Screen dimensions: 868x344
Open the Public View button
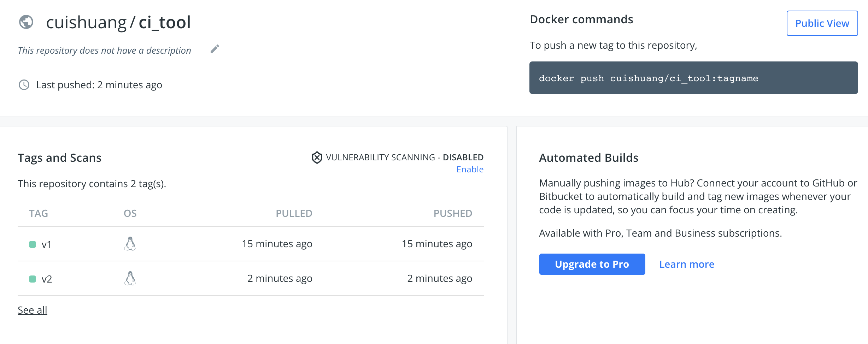(x=822, y=23)
